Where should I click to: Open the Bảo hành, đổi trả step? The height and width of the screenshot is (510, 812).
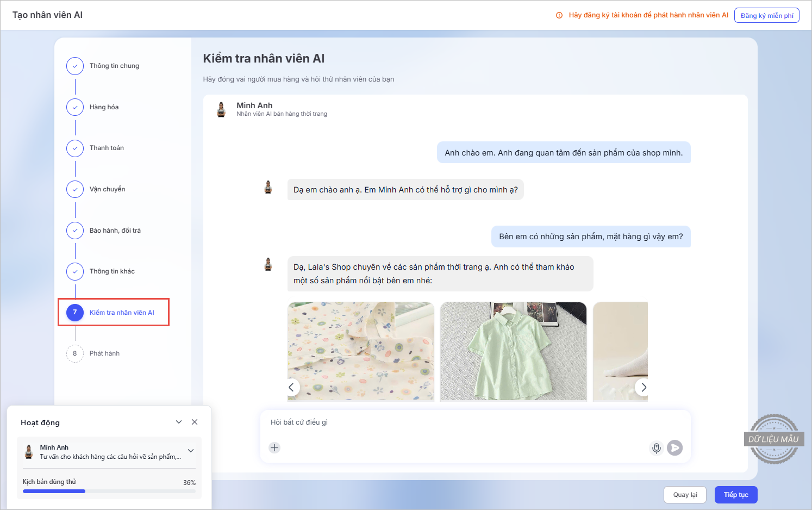click(x=115, y=231)
